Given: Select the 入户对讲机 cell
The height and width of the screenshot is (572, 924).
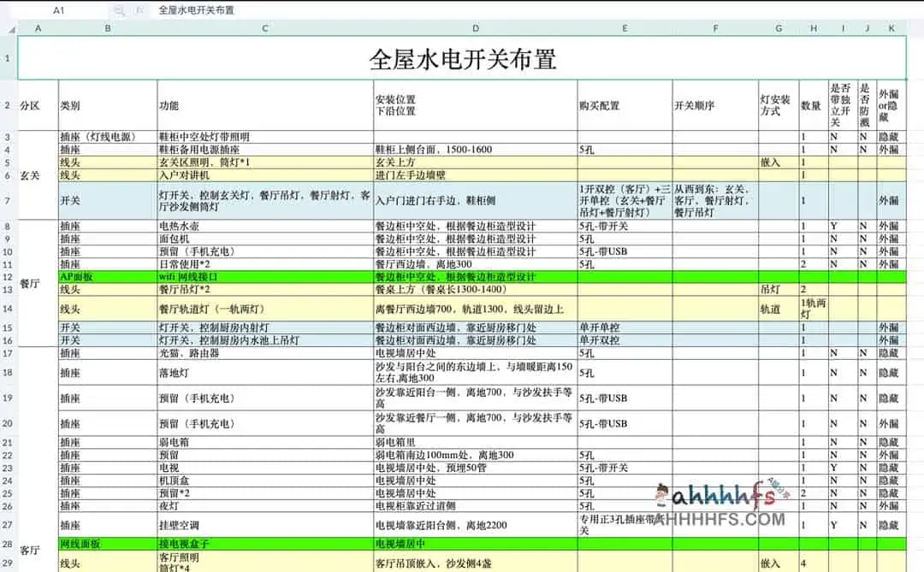Looking at the screenshot, I should coord(265,174).
